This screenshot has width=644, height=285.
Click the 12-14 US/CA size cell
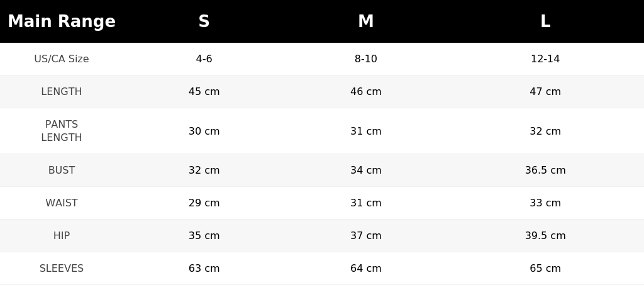tap(545, 59)
